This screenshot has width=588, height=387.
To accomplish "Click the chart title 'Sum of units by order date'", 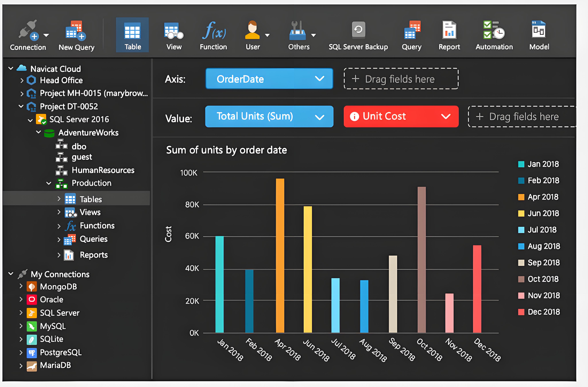I will pos(227,150).
